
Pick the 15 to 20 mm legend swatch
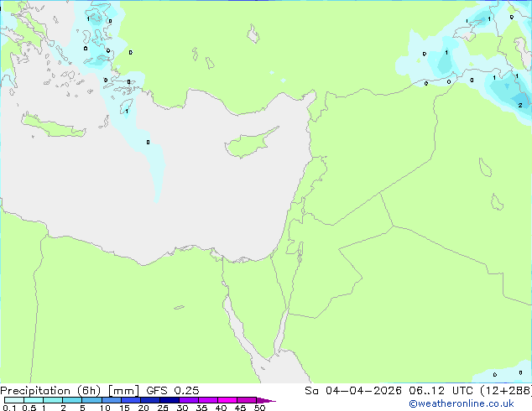(x=131, y=400)
